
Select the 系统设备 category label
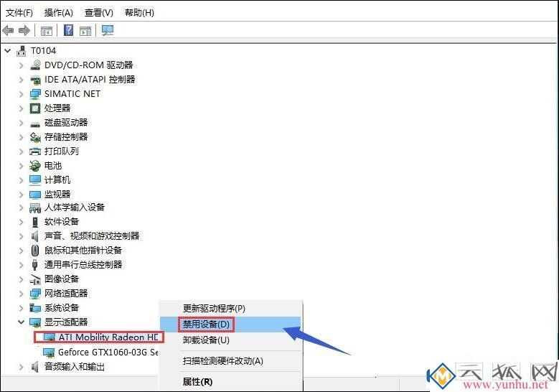coord(61,308)
